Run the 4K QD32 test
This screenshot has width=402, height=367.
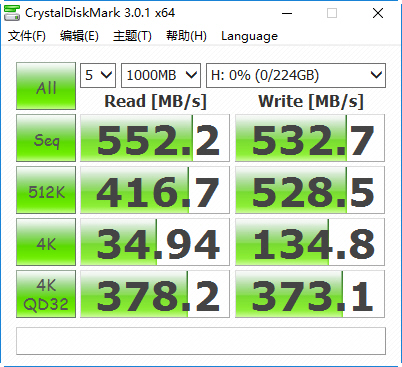46,294
